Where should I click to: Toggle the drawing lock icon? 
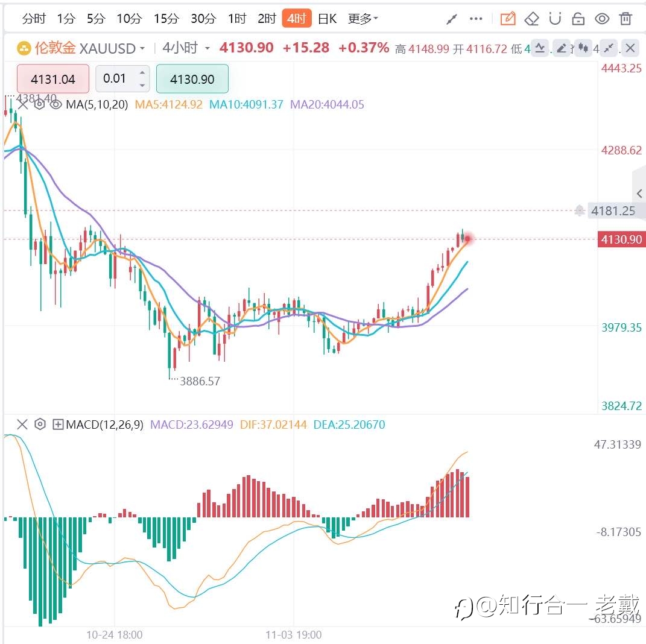578,19
